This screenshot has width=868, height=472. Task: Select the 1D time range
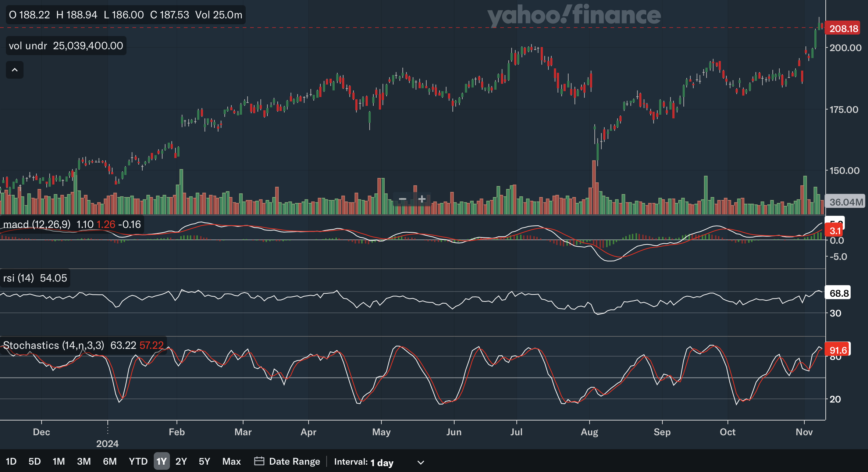tap(11, 461)
